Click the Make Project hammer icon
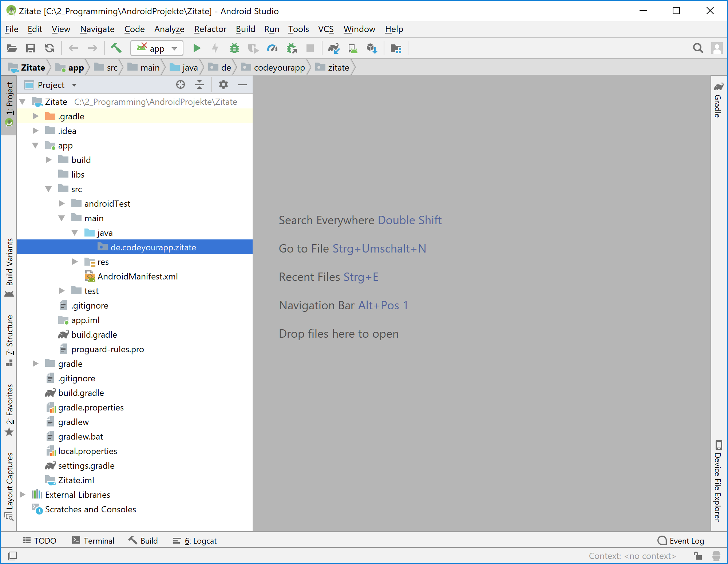The image size is (728, 564). 116,48
